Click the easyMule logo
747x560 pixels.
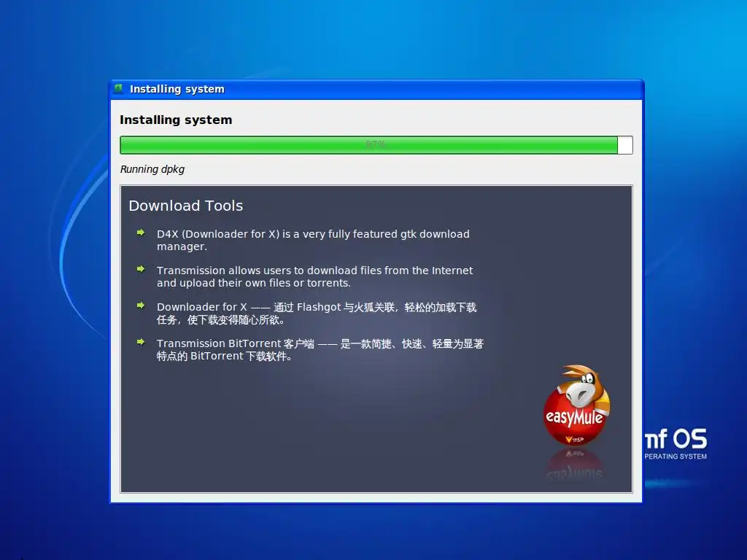point(576,405)
